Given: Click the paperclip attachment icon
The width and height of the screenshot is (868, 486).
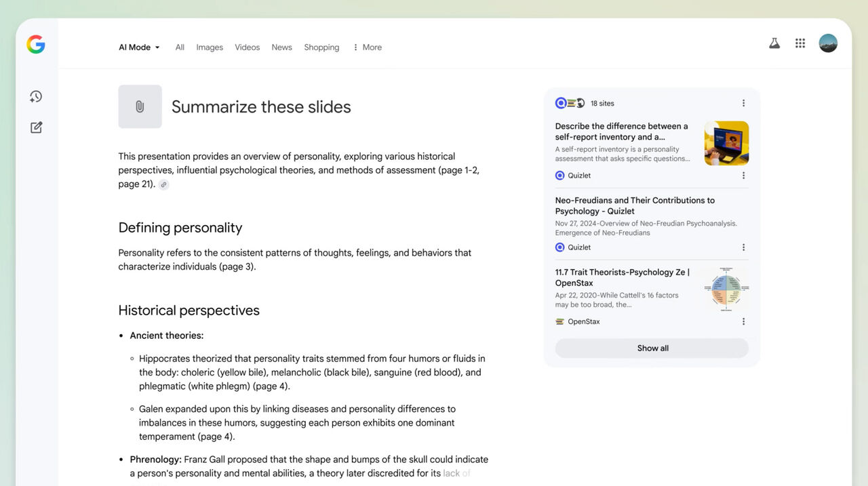Looking at the screenshot, I should (x=140, y=106).
